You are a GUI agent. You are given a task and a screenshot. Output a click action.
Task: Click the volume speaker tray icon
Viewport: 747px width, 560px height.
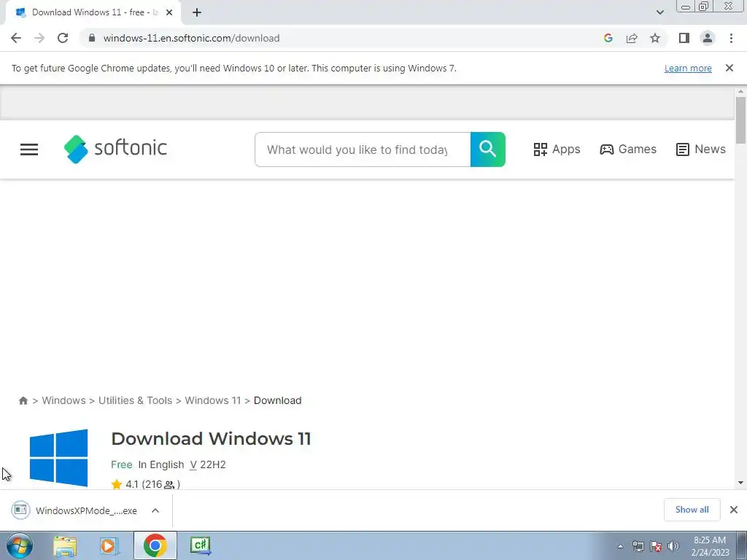point(673,546)
